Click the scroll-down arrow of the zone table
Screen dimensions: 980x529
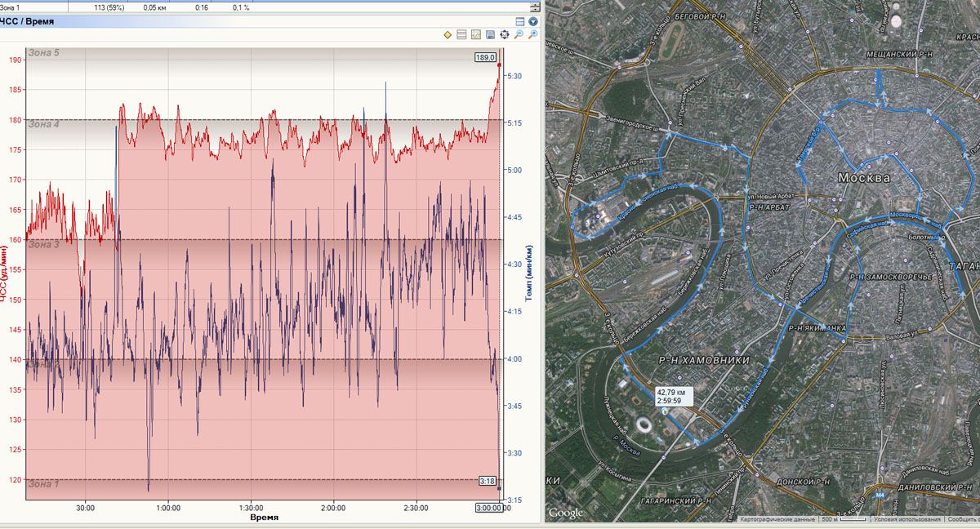tap(534, 9)
